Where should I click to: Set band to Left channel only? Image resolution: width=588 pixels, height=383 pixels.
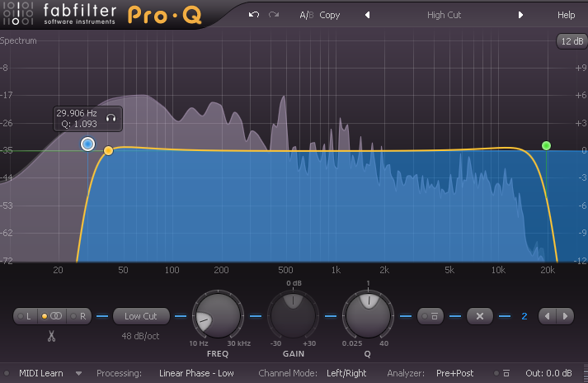point(26,316)
